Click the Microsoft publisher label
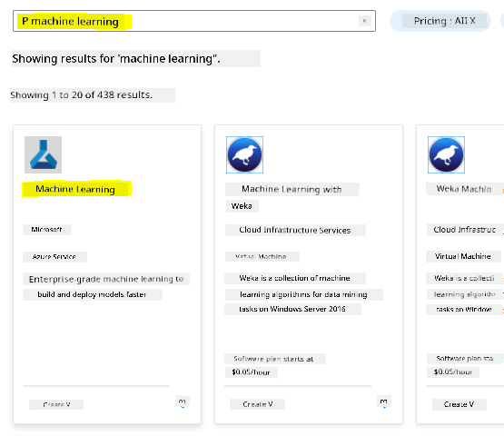The image size is (504, 436). [47, 230]
